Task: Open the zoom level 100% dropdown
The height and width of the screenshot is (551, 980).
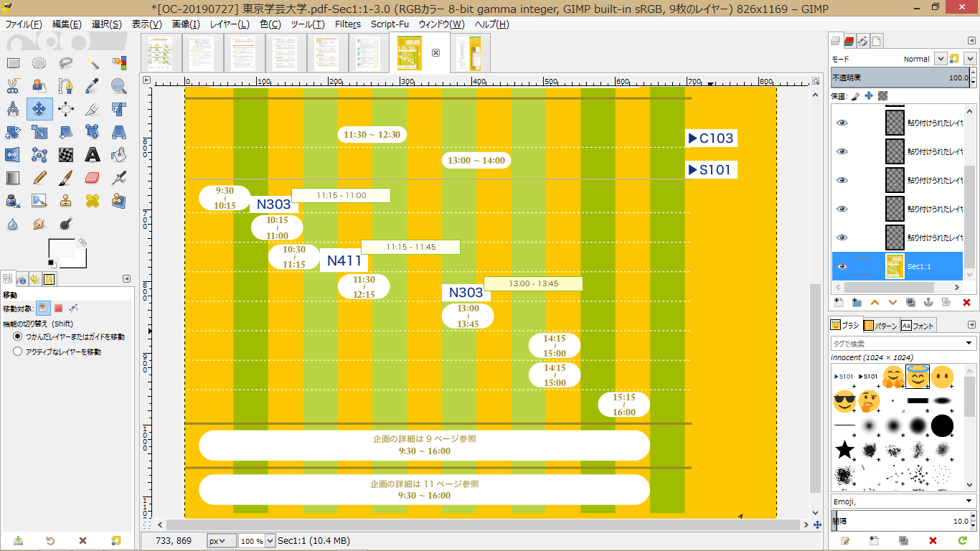Action: coord(257,541)
